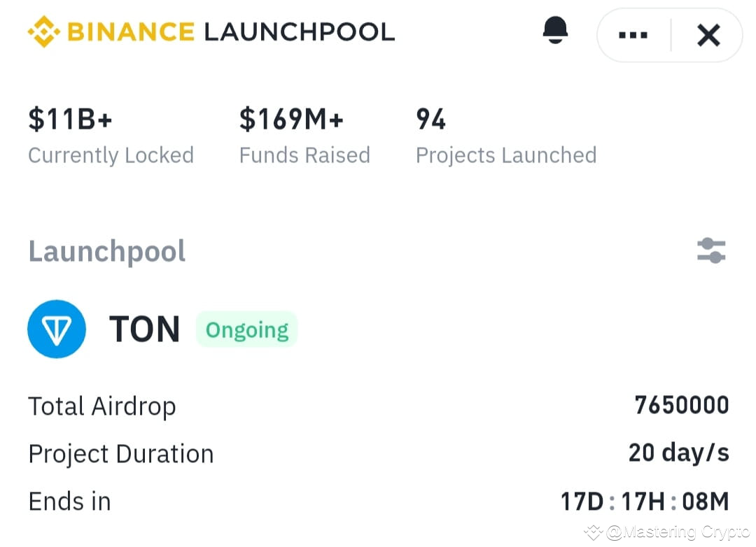Click the Total Airdrop value 7650000
Screen dimensions: 756x547
click(x=680, y=405)
